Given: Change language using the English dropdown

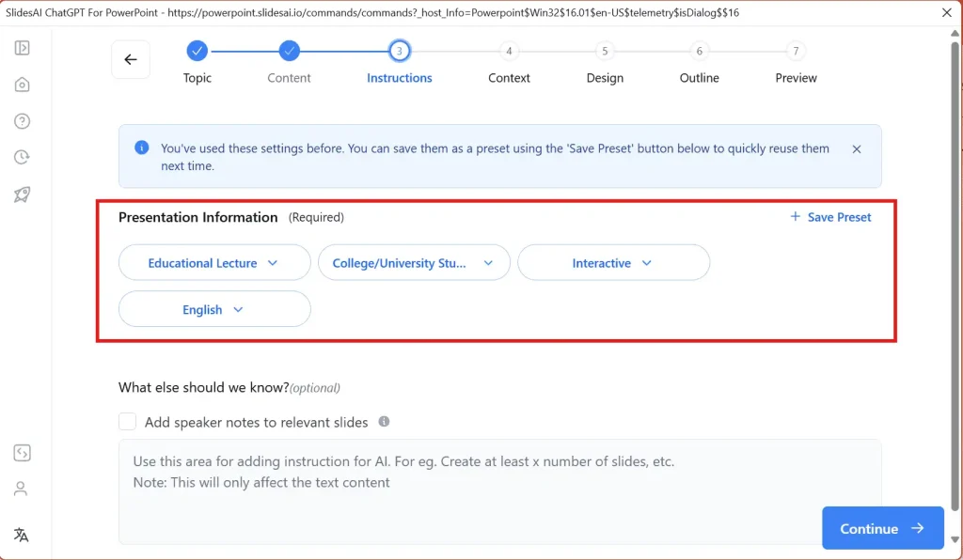Looking at the screenshot, I should click(213, 309).
